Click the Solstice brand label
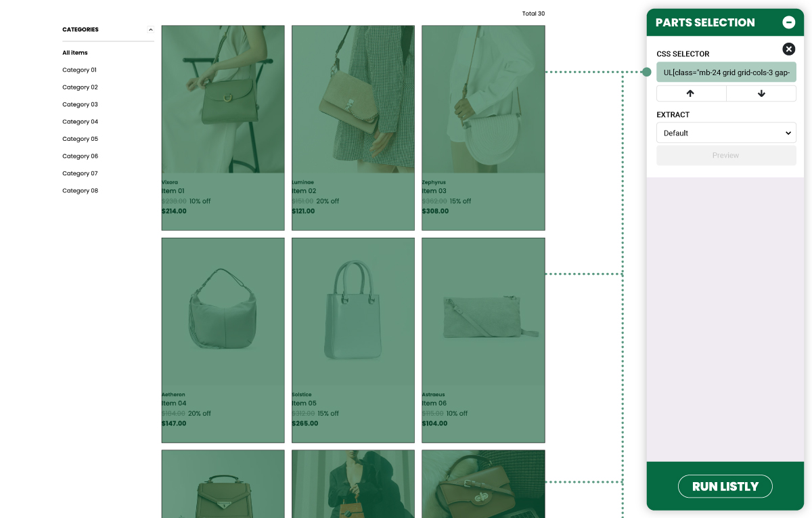Viewport: 812px width, 518px height. [302, 395]
